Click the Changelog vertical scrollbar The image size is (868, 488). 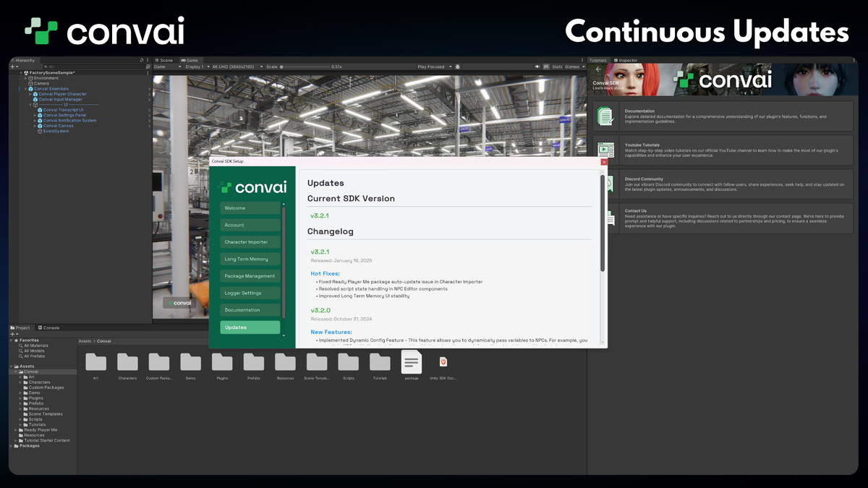(x=602, y=223)
